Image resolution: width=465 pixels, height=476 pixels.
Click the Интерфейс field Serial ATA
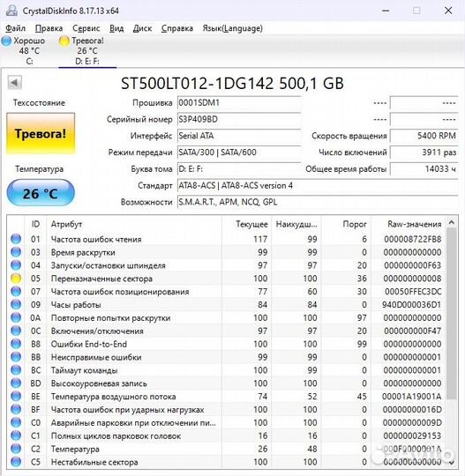[x=239, y=136]
